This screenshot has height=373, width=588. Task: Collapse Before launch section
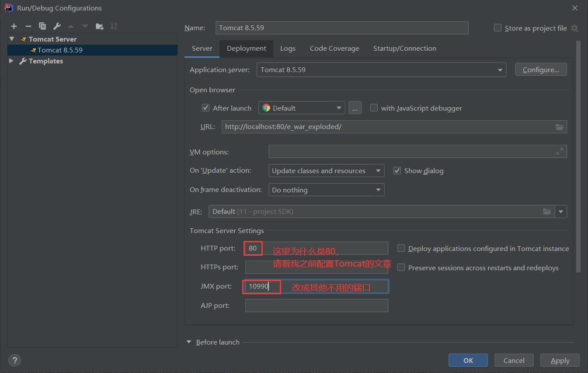189,342
